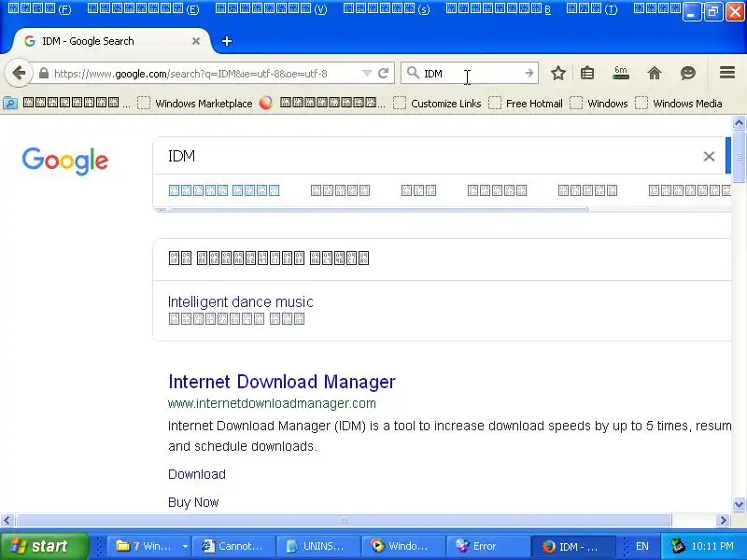
Task: Click the horizontal scrollbar thumb
Action: tap(343, 521)
